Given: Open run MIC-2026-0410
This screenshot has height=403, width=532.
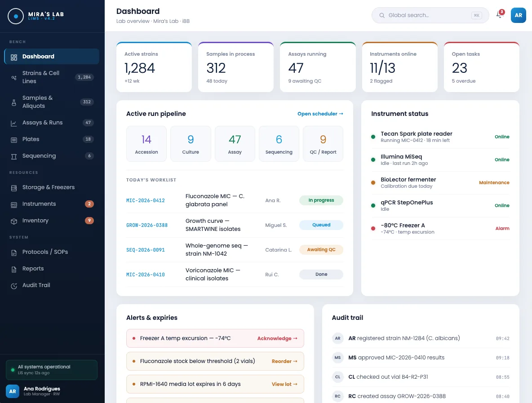Looking at the screenshot, I should pos(146,275).
